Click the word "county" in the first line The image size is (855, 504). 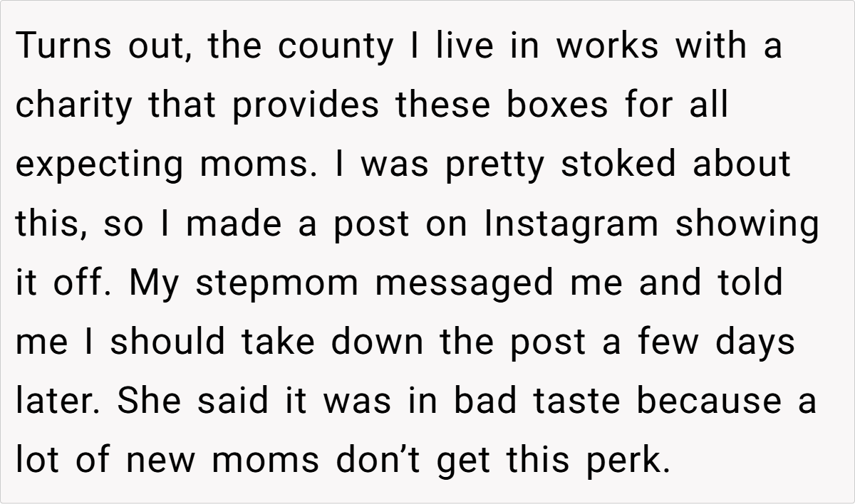pos(335,48)
